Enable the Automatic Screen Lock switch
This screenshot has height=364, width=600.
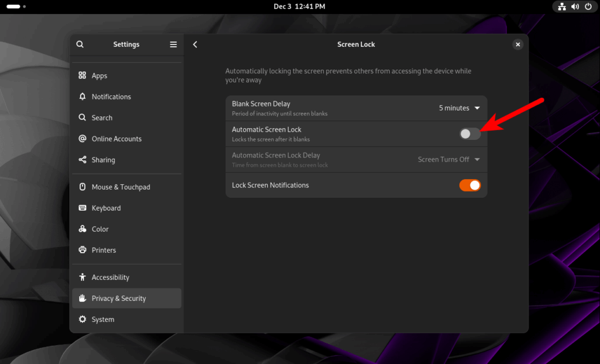[x=470, y=134]
